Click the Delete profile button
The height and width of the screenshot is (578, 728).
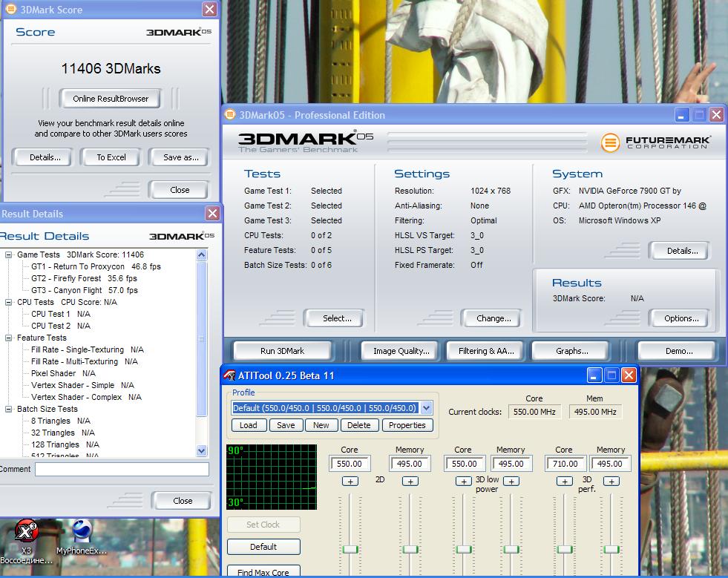click(x=359, y=425)
